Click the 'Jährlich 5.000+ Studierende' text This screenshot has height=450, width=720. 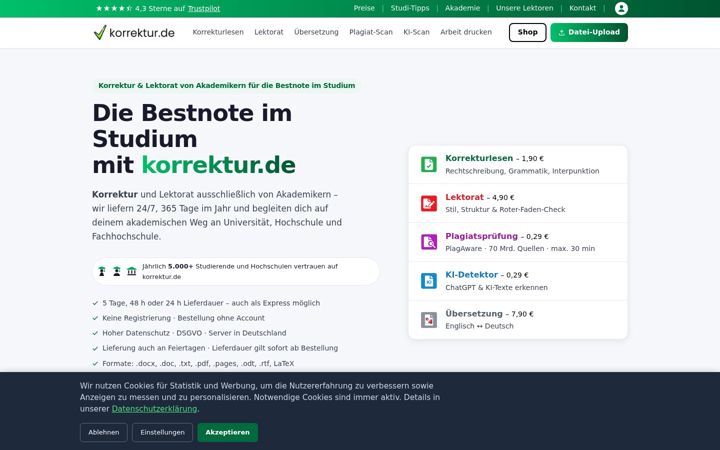click(240, 271)
